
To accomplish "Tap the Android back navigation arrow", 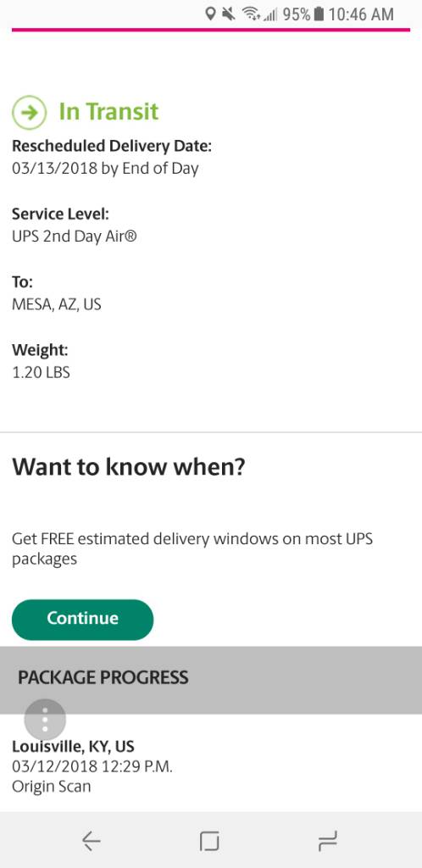I will (x=92, y=841).
